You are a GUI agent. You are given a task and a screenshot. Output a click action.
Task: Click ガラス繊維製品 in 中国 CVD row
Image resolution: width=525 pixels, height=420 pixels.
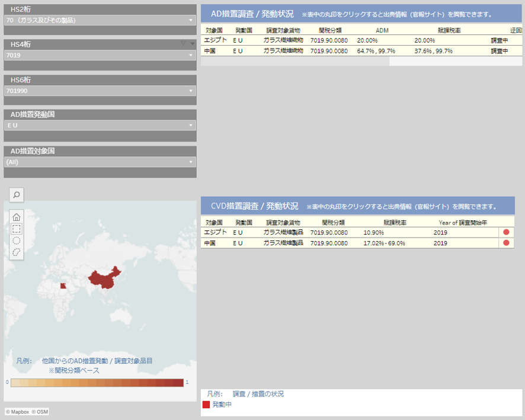click(283, 243)
